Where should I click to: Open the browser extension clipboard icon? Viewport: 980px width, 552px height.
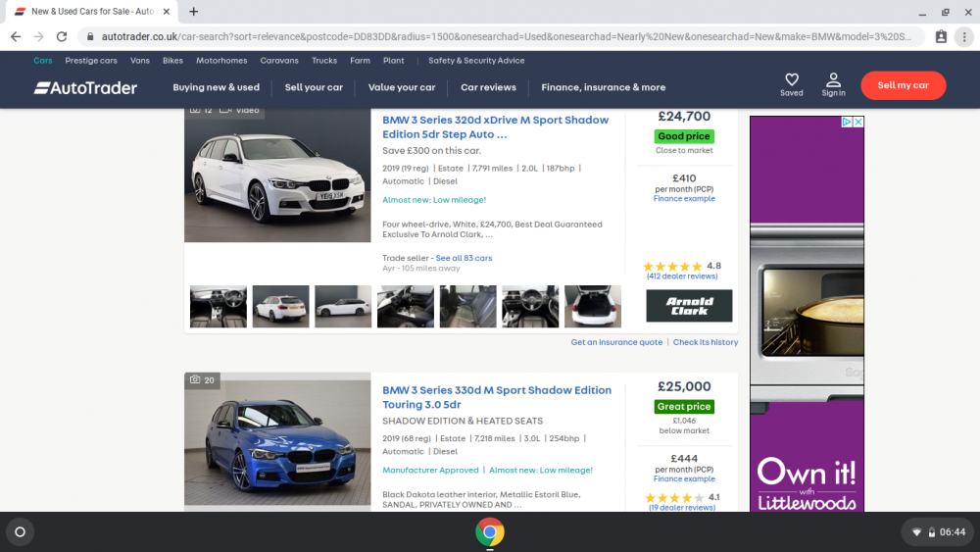coord(941,37)
